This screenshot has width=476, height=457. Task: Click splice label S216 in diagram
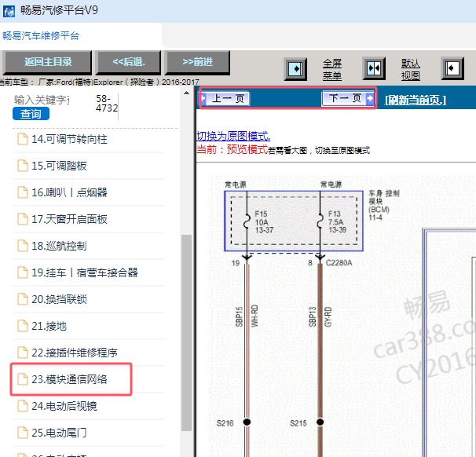[225, 423]
